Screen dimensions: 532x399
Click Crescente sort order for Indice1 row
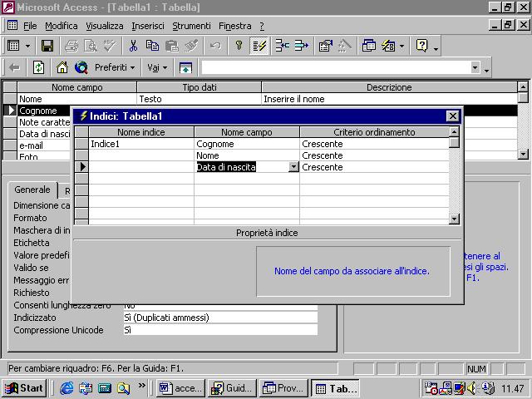click(374, 144)
